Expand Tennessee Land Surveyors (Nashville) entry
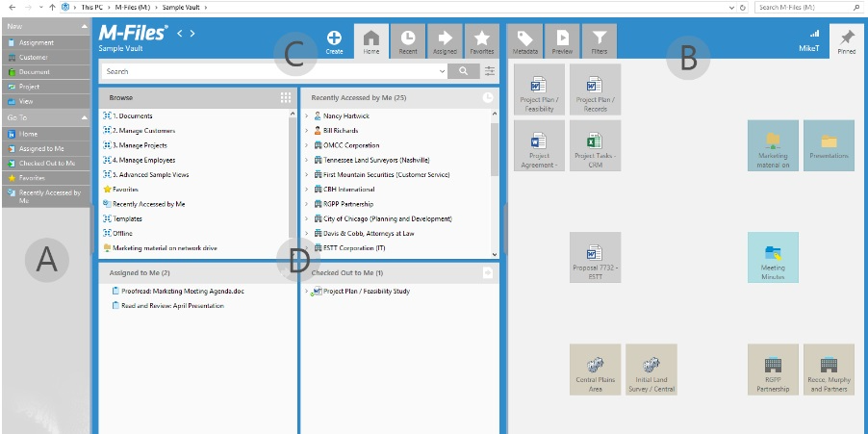868x434 pixels. 306,160
